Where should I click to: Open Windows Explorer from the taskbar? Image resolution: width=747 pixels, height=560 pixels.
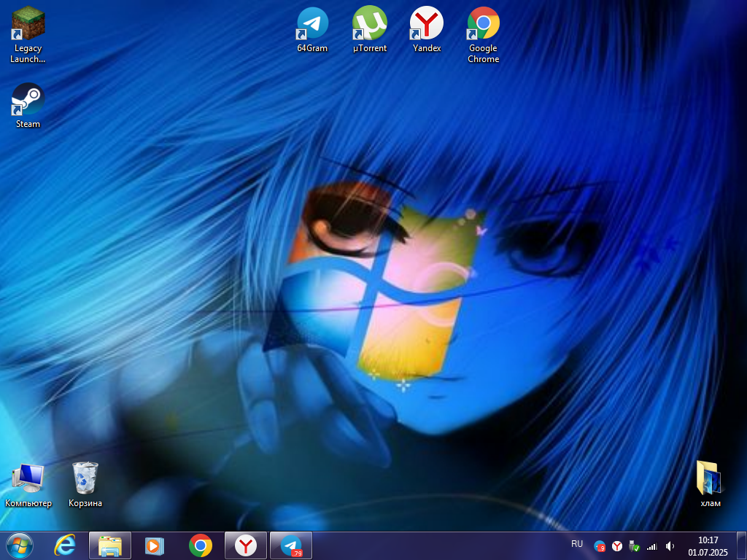(110, 545)
